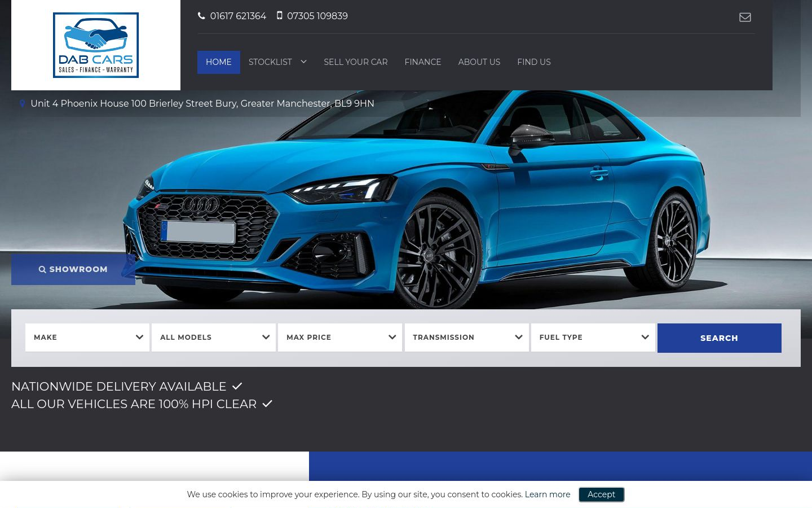The height and width of the screenshot is (508, 812).
Task: Open Sell Your Car page
Action: [356, 62]
